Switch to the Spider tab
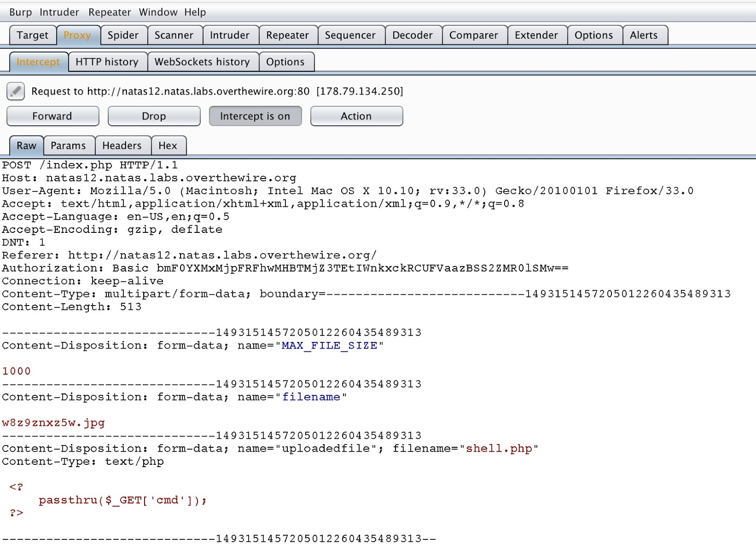Viewport: 756px width, 555px height. pos(123,35)
